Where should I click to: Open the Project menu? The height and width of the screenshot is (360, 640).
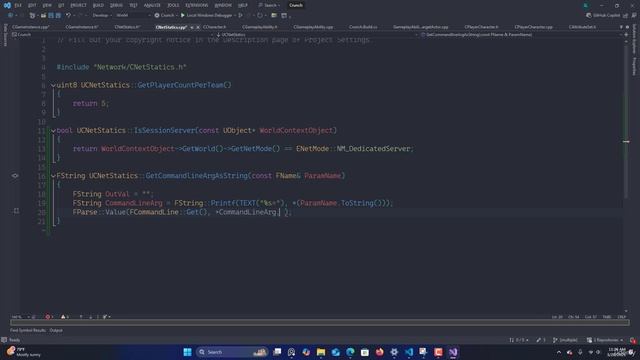click(78, 5)
